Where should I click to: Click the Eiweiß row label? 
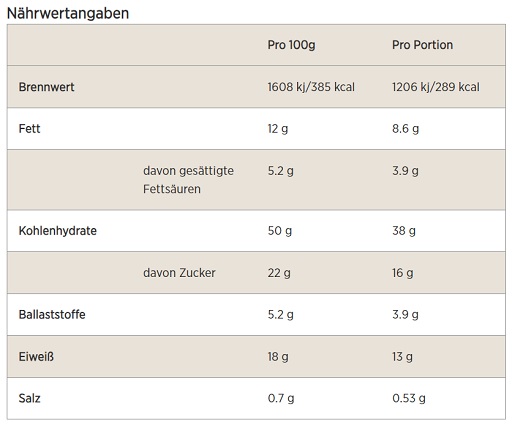[36, 357]
